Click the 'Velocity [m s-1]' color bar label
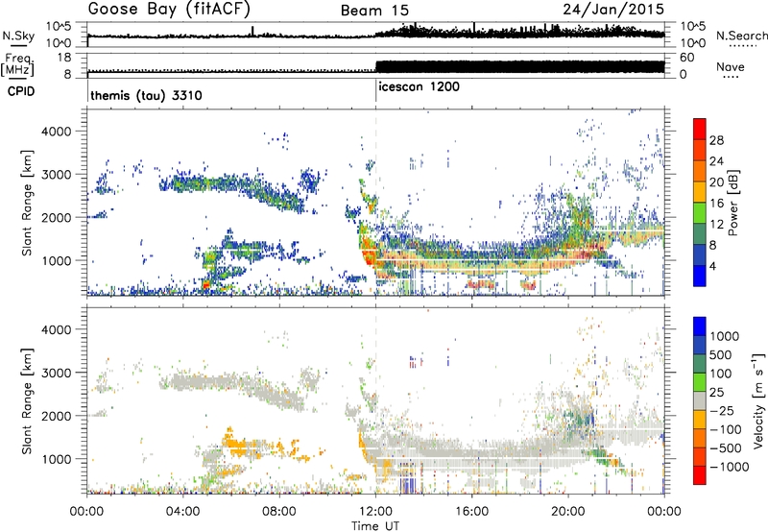 758,400
